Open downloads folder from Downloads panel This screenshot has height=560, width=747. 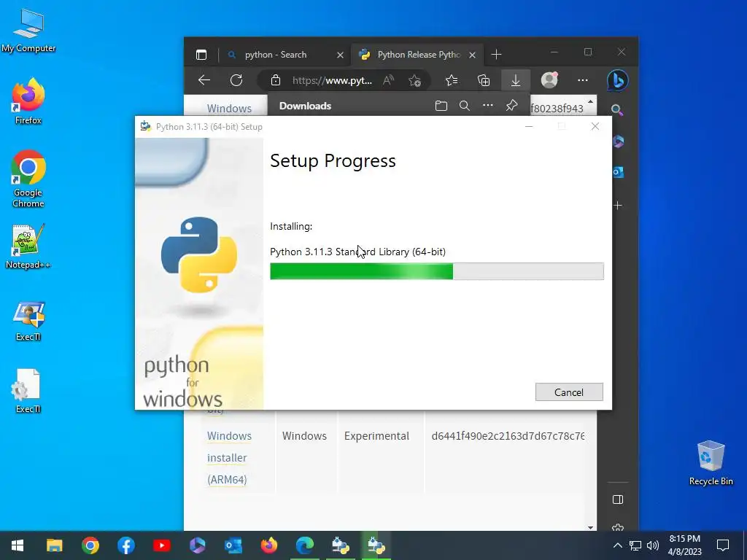click(x=441, y=106)
